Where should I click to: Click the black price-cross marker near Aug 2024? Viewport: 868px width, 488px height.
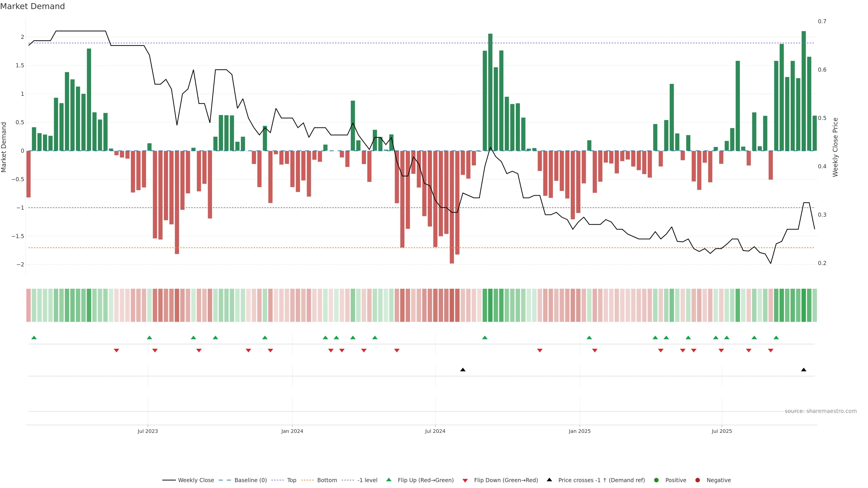pyautogui.click(x=463, y=370)
